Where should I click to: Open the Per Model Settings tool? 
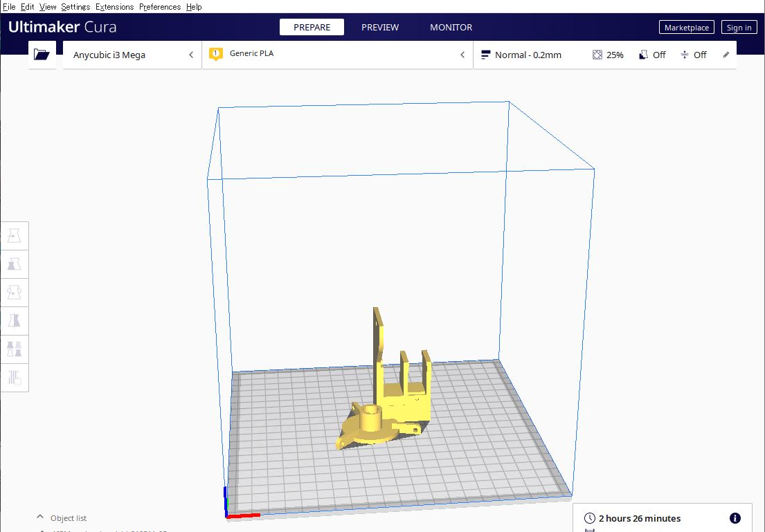coord(15,349)
